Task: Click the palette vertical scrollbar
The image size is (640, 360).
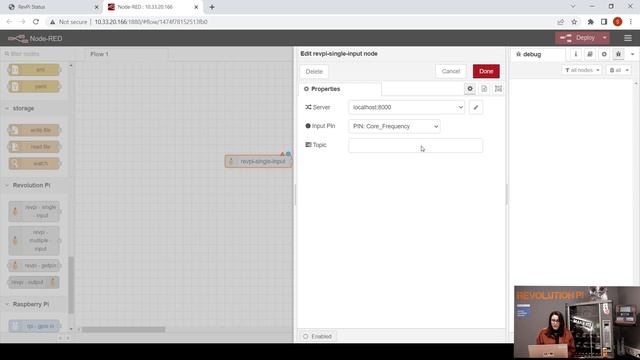Action: 71,285
